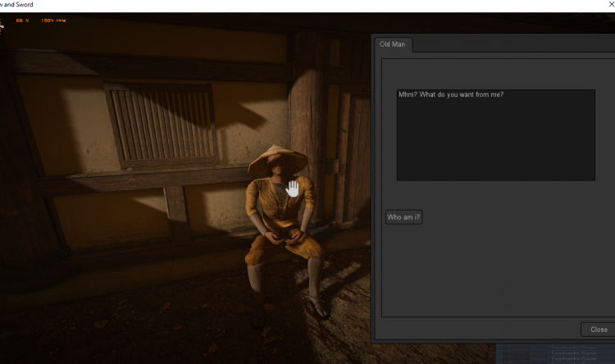
Task: Click the hand interaction cursor icon
Action: [292, 189]
